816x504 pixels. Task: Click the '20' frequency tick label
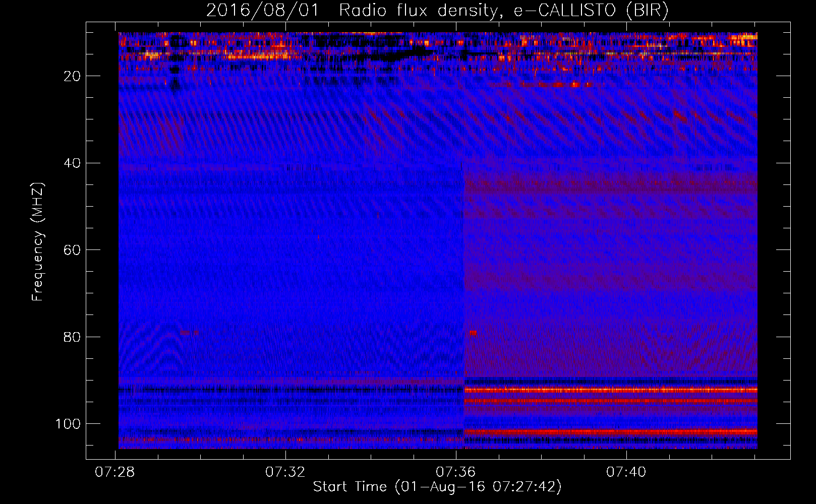click(x=72, y=76)
